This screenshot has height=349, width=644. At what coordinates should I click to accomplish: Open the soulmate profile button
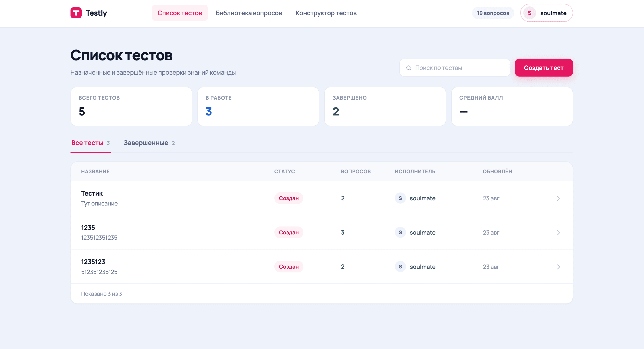tap(547, 13)
